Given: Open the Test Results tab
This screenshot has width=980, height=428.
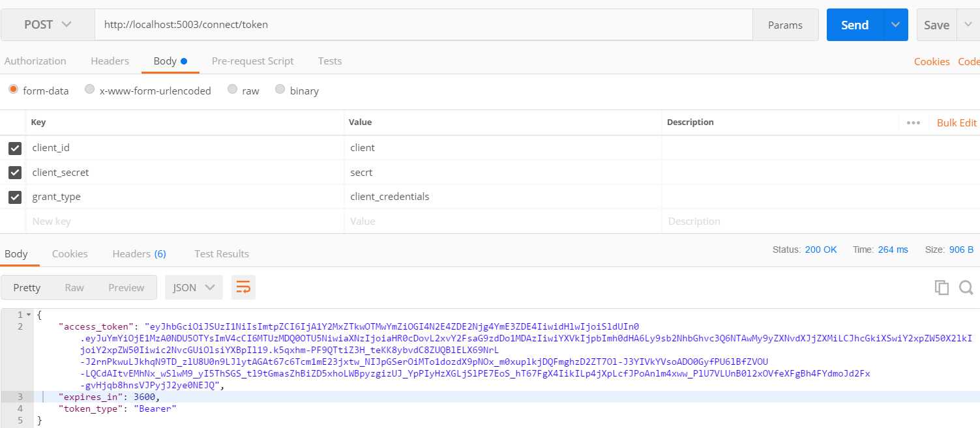Looking at the screenshot, I should (222, 253).
